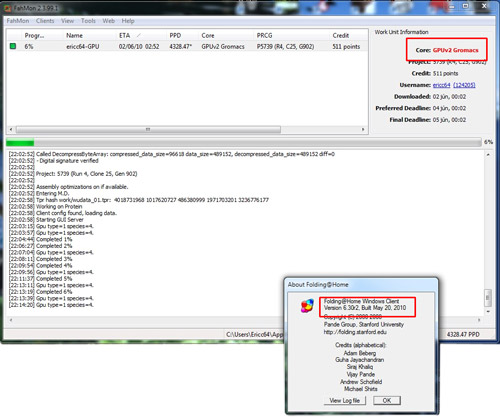Click the Folding@Home colorful logo icon
Screen dimensions: 500x417
click(307, 306)
